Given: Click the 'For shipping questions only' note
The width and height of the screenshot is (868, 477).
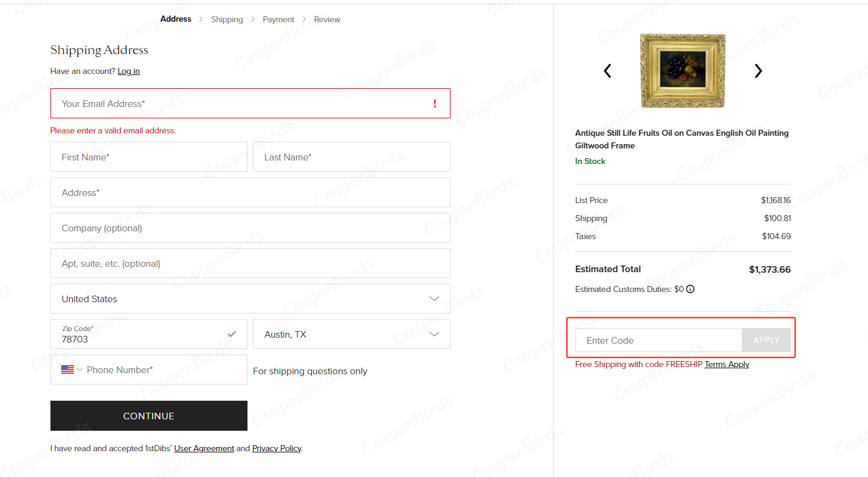Looking at the screenshot, I should click(310, 371).
